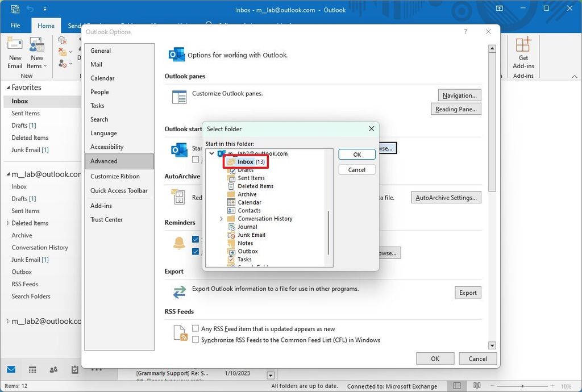This screenshot has height=392, width=582.
Task: Expand Conversation History in Select Folder dialog
Action: point(221,218)
